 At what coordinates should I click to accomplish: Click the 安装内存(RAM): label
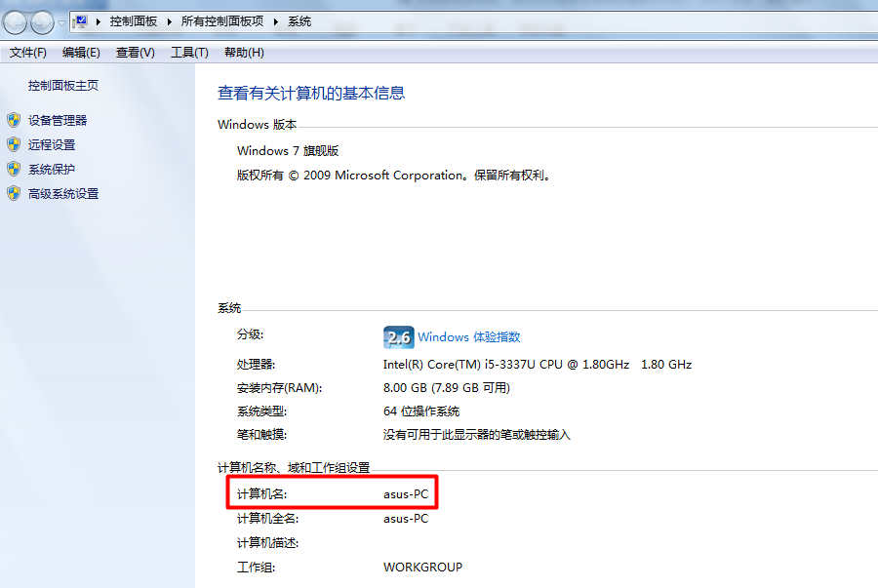[279, 388]
